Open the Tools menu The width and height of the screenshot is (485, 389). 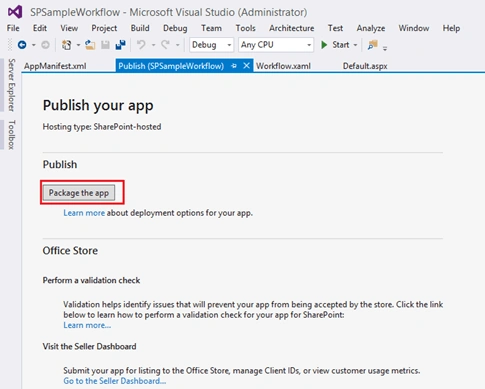coord(245,28)
